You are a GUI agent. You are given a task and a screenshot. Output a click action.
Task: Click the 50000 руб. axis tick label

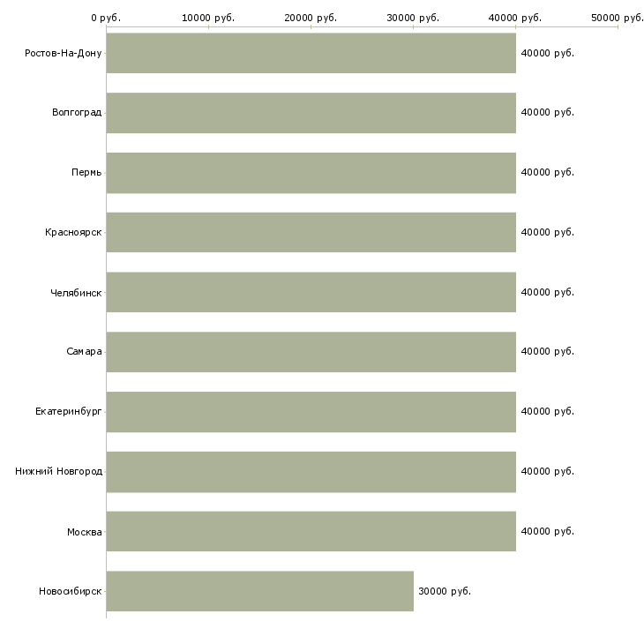pyautogui.click(x=617, y=18)
